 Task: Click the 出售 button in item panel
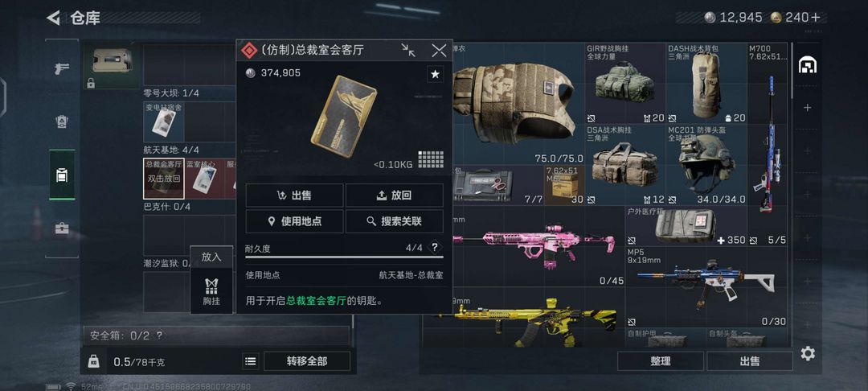[294, 195]
